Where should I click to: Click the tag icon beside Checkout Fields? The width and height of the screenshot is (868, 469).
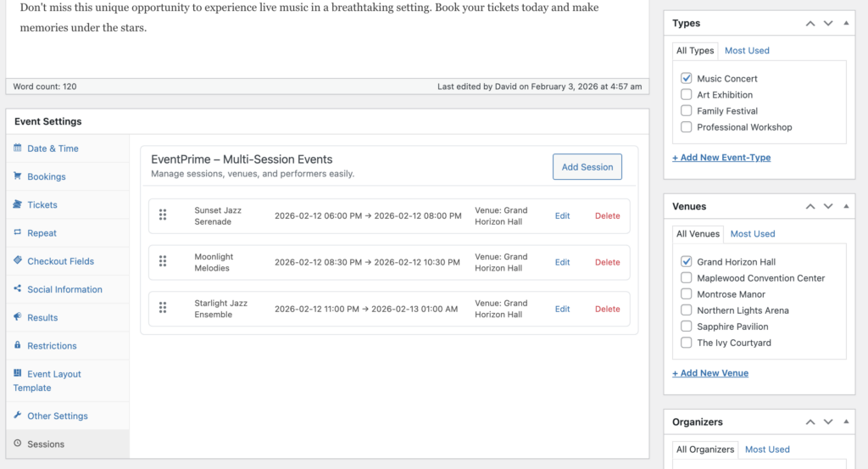click(18, 261)
